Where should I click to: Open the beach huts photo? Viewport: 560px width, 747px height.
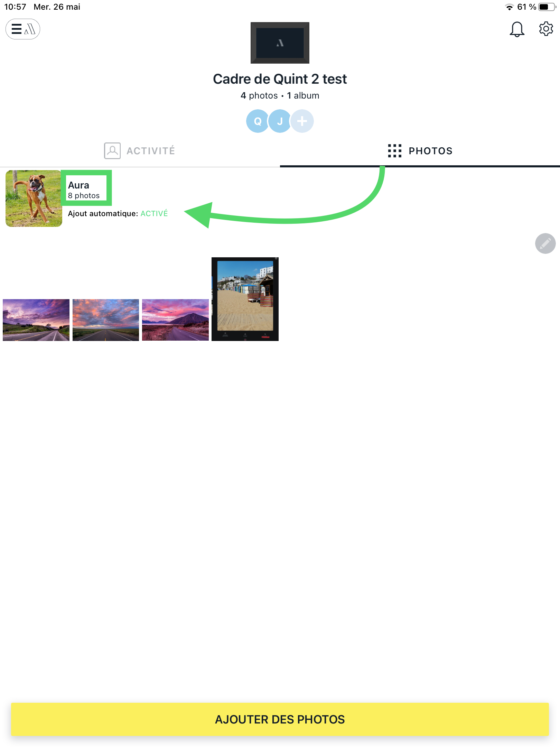coord(245,299)
